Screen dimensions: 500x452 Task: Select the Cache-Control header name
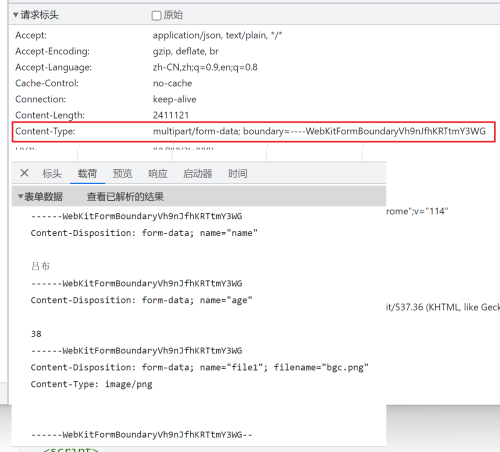(x=47, y=83)
